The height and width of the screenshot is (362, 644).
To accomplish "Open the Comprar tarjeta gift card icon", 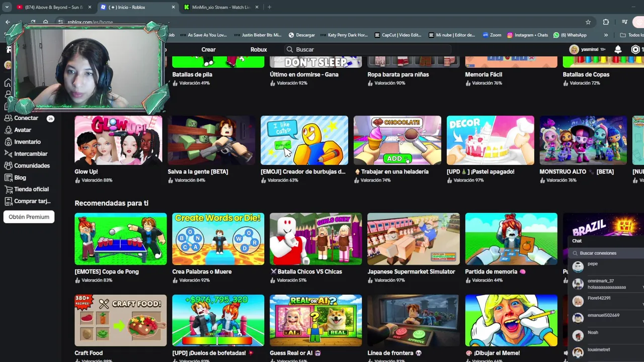I will [8, 201].
